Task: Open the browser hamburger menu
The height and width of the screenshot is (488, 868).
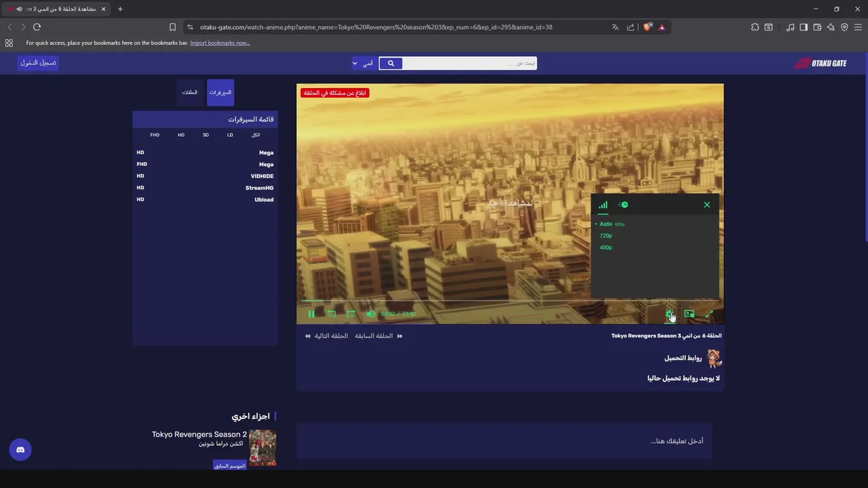Action: pyautogui.click(x=858, y=27)
